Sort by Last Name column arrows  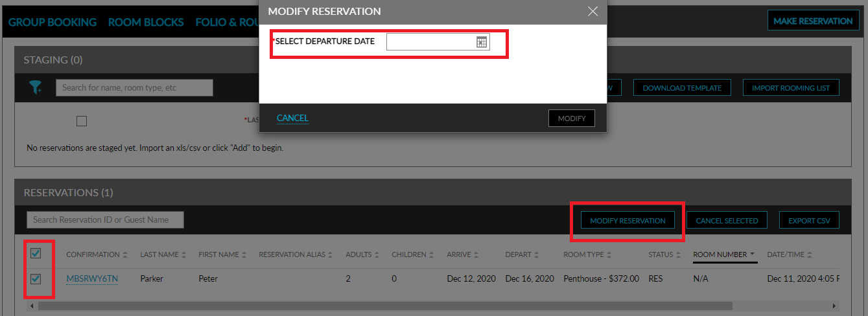coord(184,255)
